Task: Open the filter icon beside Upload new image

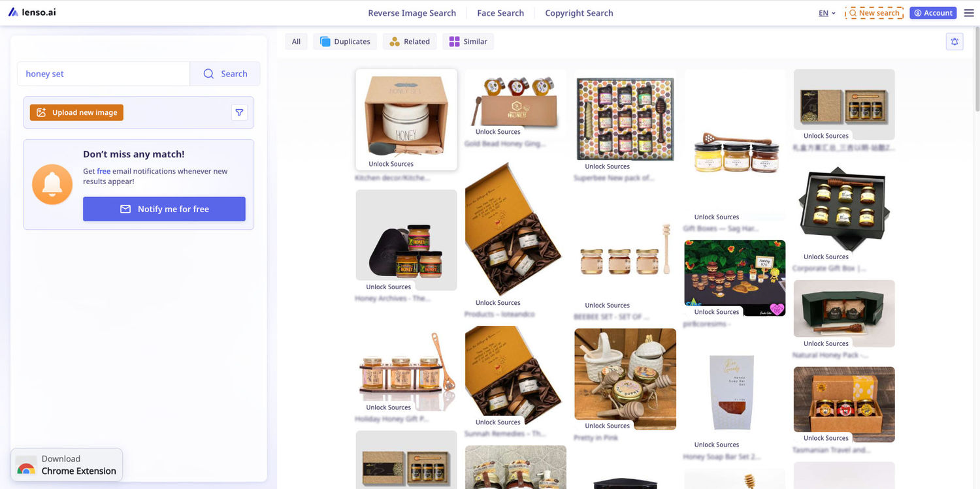Action: pos(239,112)
